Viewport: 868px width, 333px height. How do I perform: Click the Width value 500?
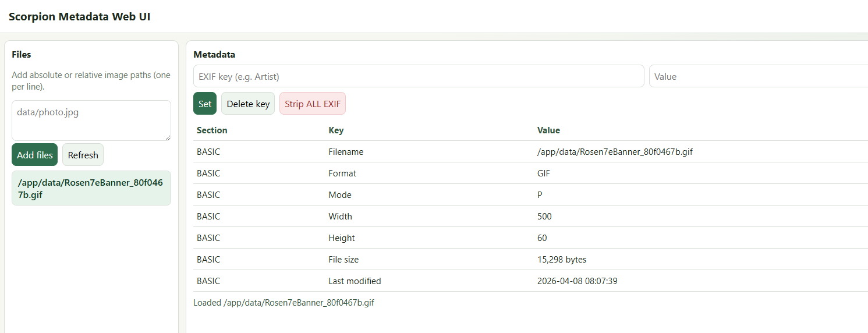click(544, 217)
